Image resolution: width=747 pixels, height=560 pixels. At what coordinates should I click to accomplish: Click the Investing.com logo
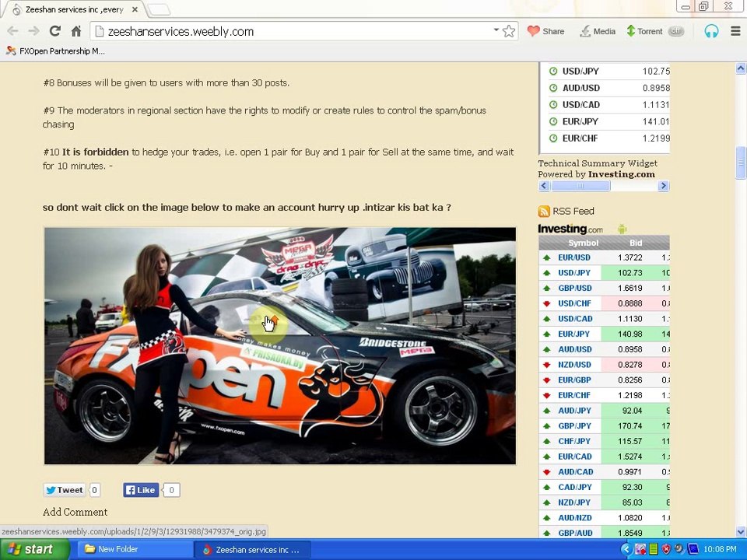point(570,229)
